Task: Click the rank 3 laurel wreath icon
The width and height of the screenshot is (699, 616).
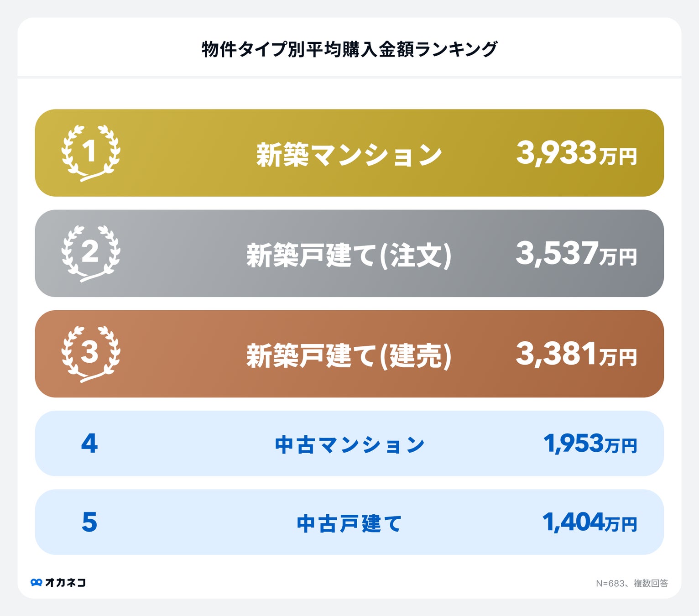Action: (90, 354)
